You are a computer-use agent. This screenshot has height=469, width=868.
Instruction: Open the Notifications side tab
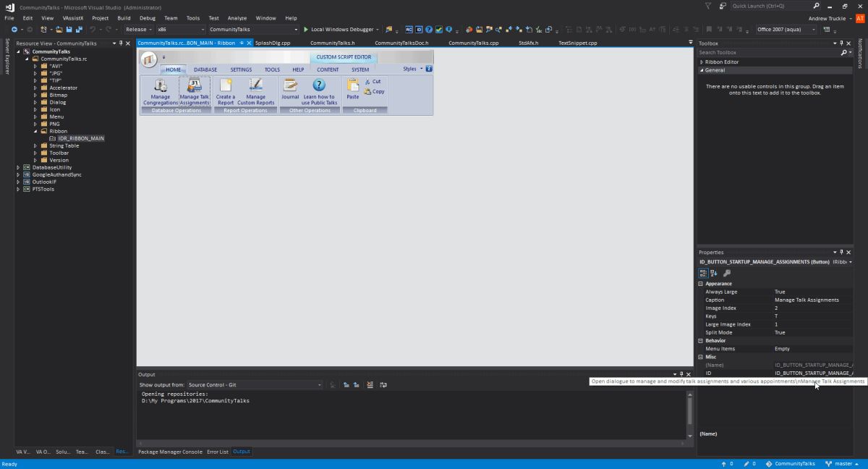click(x=861, y=54)
